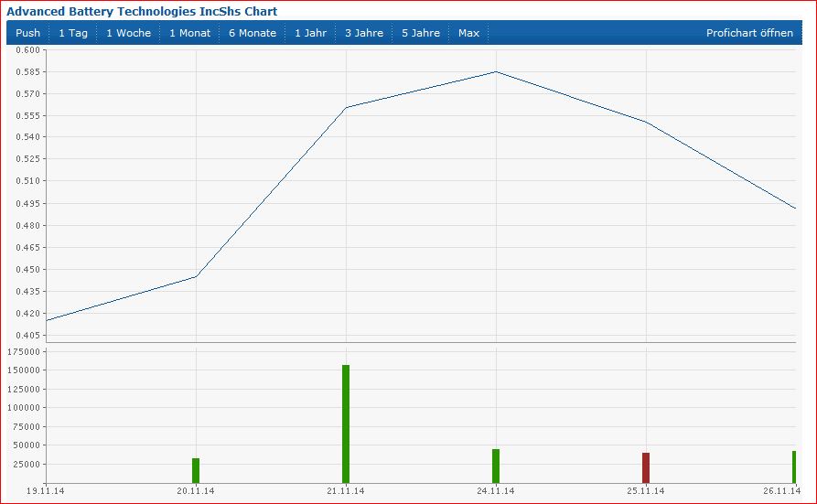The width and height of the screenshot is (817, 504).
Task: Click the price line point at 21.11.14
Action: 346,108
